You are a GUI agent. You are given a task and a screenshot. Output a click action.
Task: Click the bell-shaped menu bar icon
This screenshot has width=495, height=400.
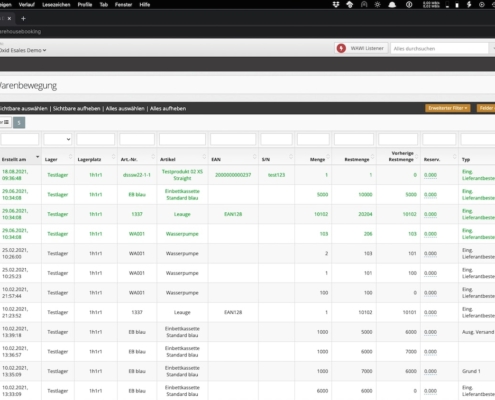[392, 5]
